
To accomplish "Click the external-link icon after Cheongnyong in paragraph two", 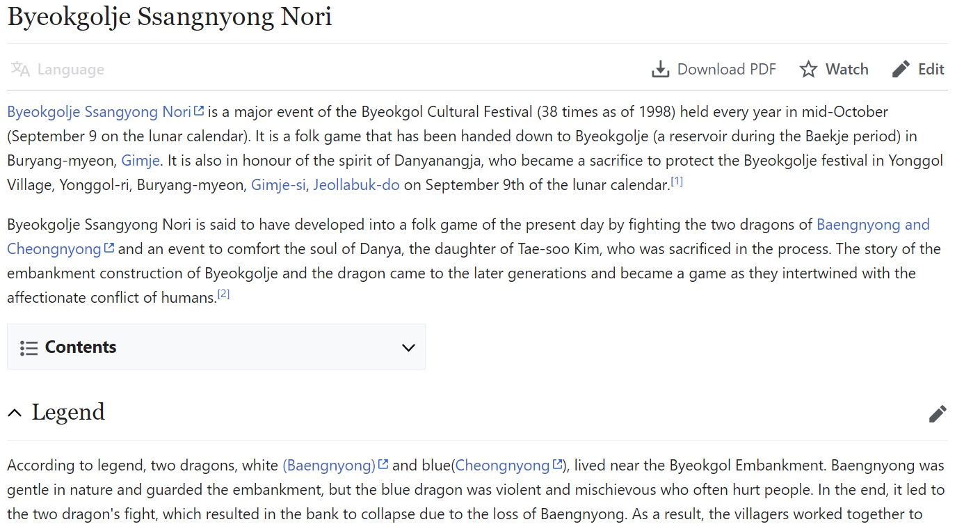I will point(109,248).
